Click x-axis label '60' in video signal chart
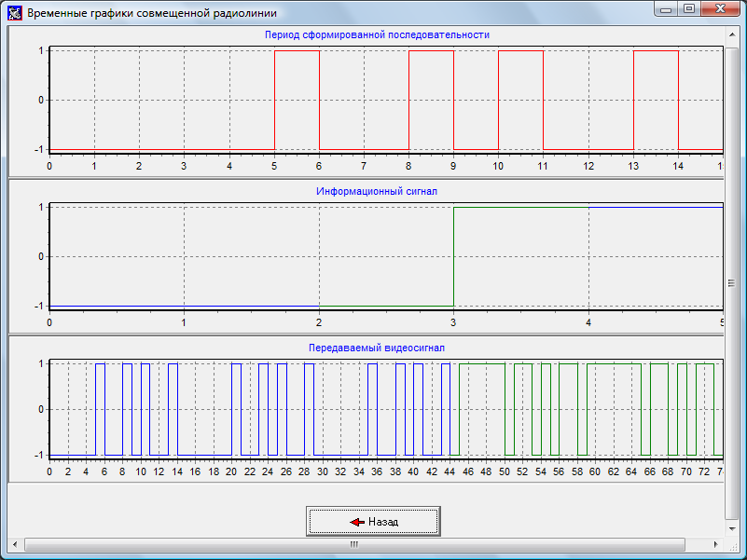 point(595,471)
